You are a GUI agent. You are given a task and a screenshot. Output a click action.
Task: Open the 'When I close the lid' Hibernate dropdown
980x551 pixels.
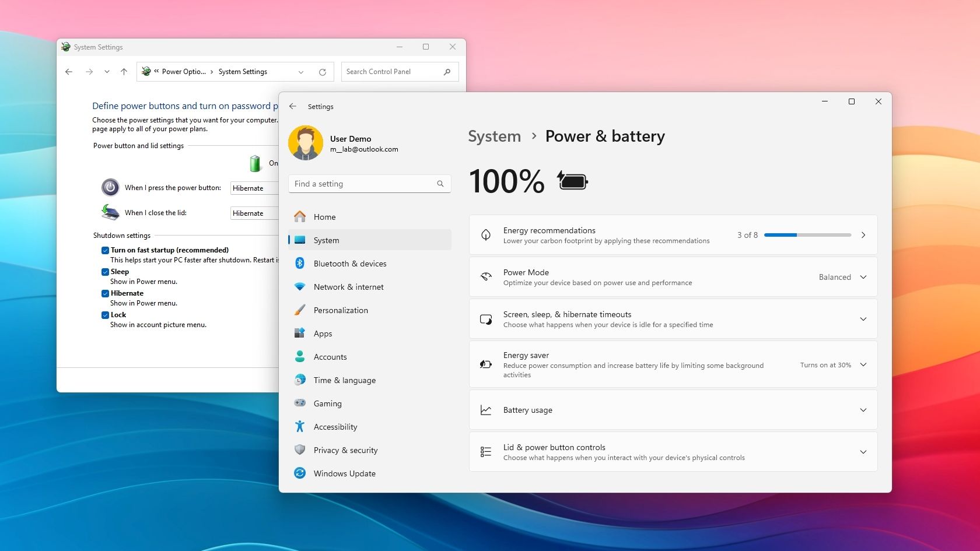(254, 213)
